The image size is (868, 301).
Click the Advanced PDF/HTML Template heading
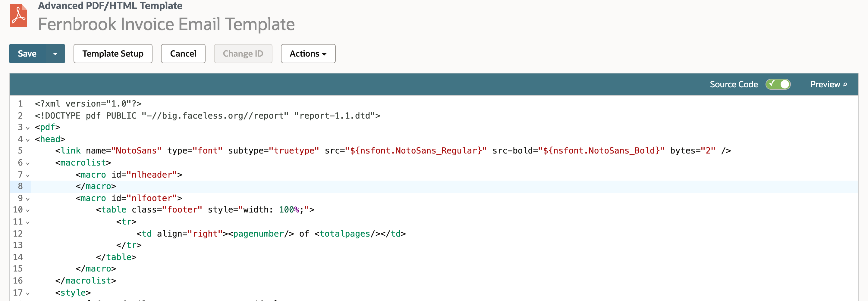coord(110,5)
